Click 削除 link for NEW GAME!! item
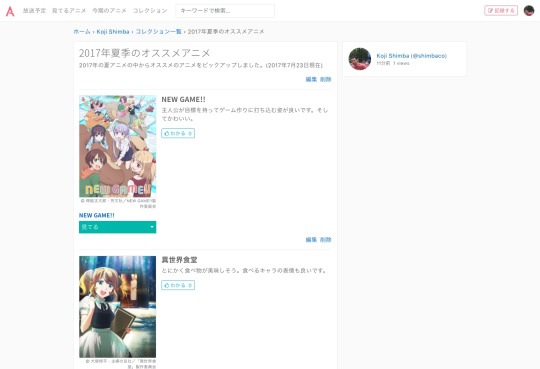 [325, 239]
